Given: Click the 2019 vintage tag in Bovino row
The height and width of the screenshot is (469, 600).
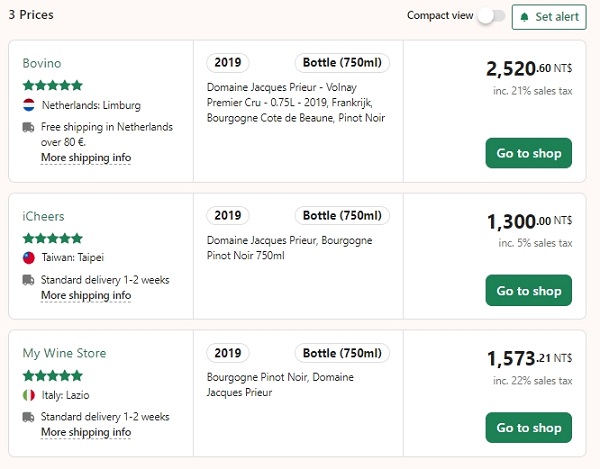Looking at the screenshot, I should [x=228, y=63].
